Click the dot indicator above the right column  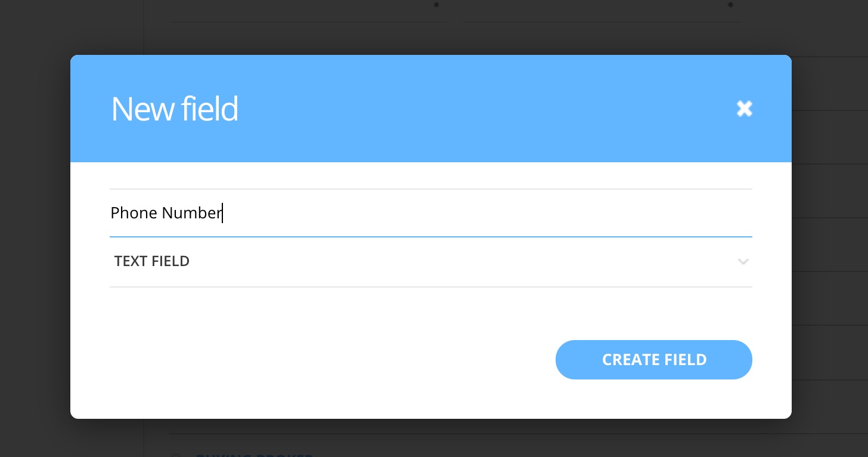click(x=731, y=4)
